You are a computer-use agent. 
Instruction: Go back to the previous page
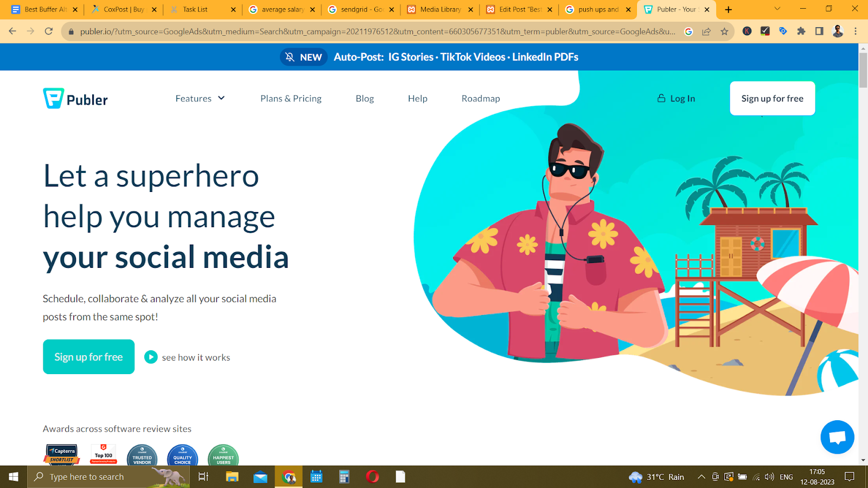point(12,31)
